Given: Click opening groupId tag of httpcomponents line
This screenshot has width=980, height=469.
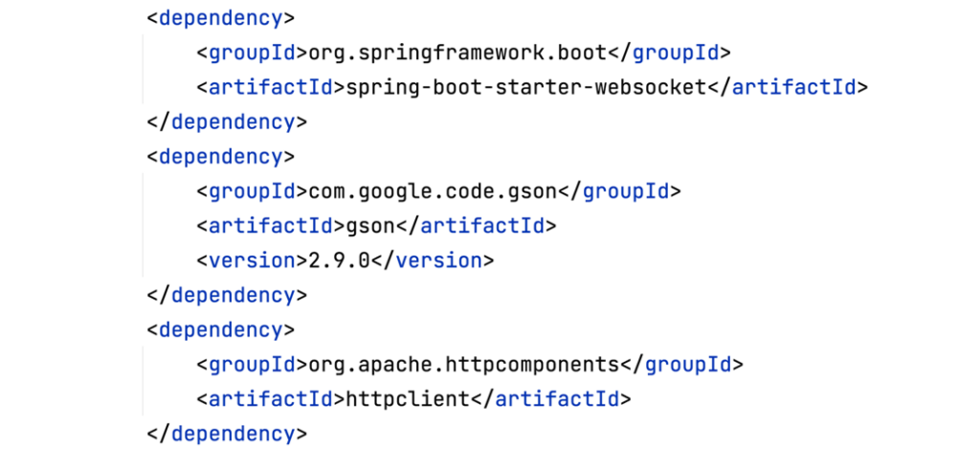Looking at the screenshot, I should point(253,365).
